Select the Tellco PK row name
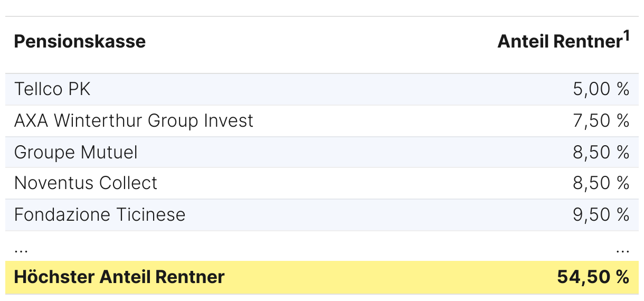The image size is (644, 301). coord(52,89)
